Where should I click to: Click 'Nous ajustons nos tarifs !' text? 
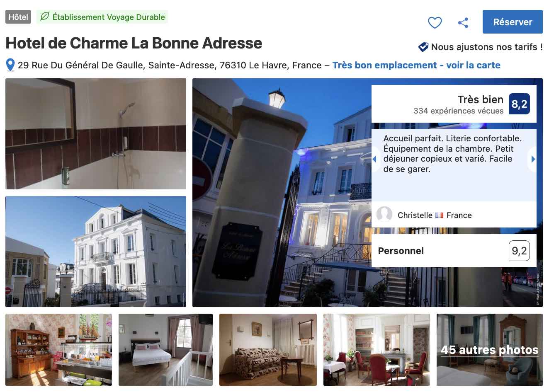point(487,47)
